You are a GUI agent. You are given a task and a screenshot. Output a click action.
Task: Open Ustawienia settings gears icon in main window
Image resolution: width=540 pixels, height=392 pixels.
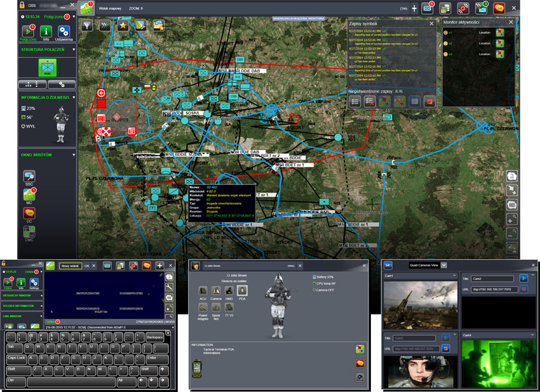(64, 31)
